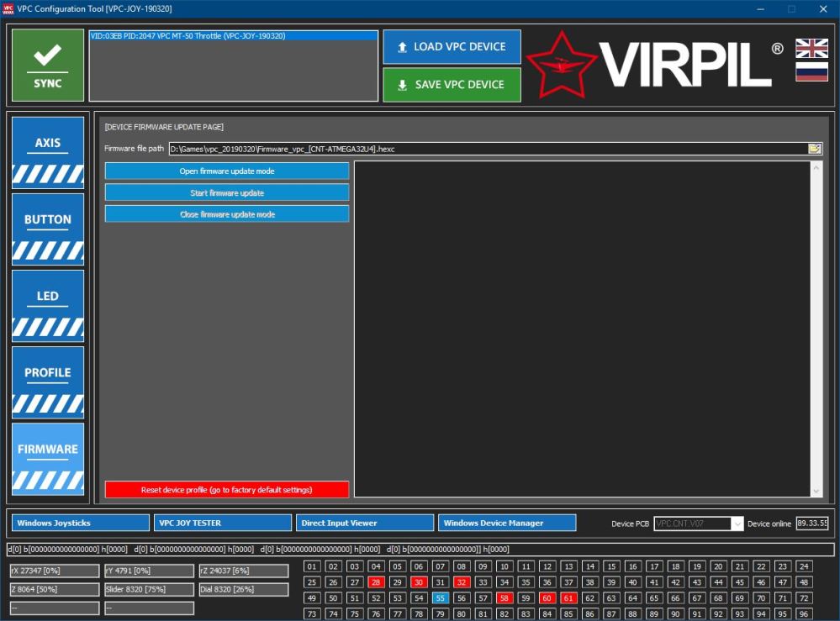This screenshot has width=840, height=621.
Task: Open the Direct Input Viewer
Action: click(x=364, y=522)
